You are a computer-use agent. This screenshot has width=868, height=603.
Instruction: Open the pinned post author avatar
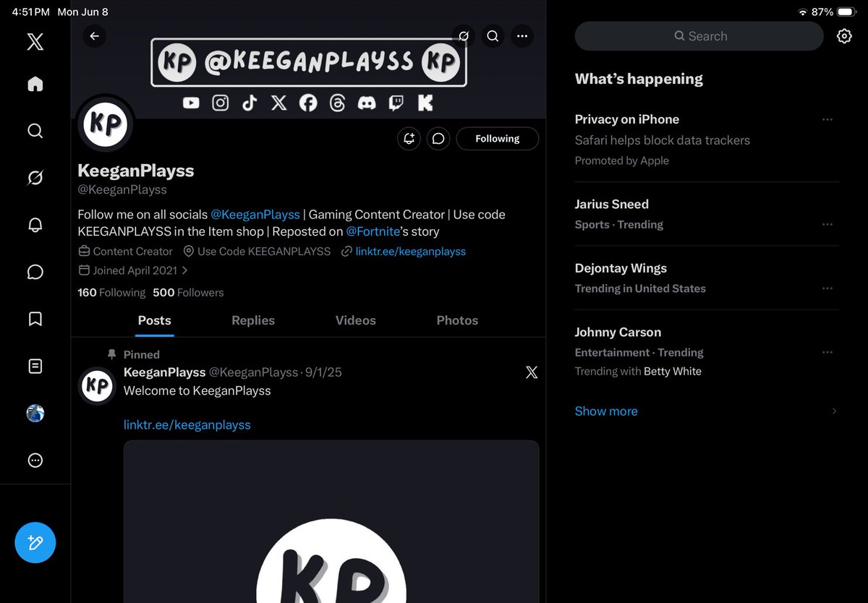click(96, 385)
